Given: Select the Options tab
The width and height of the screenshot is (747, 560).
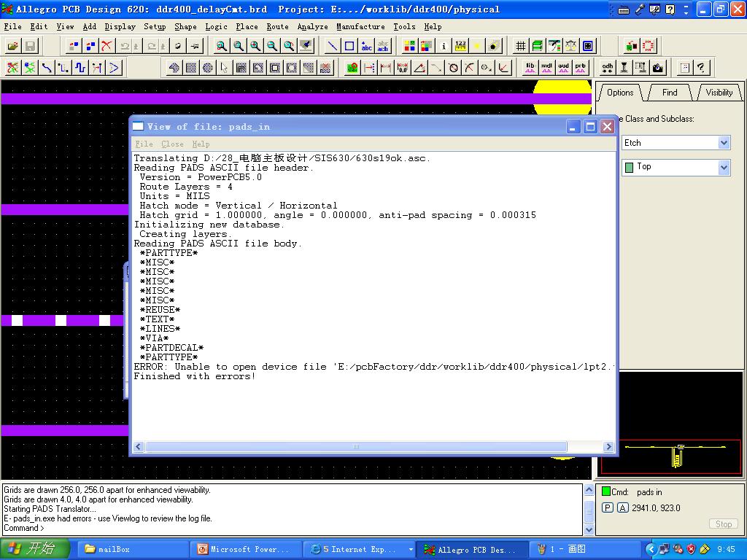Looking at the screenshot, I should click(620, 93).
